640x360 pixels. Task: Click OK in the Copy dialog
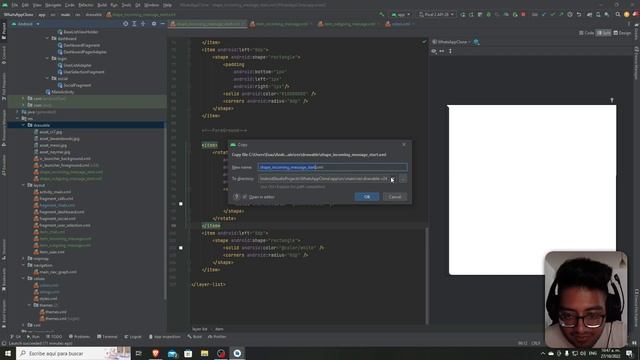pyautogui.click(x=367, y=197)
